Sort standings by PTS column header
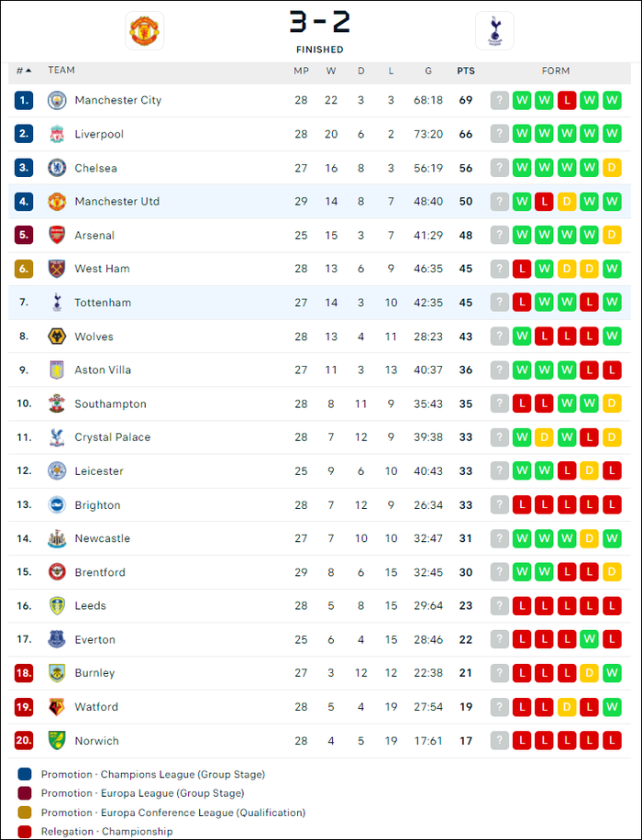This screenshot has height=840, width=642. pyautogui.click(x=466, y=71)
